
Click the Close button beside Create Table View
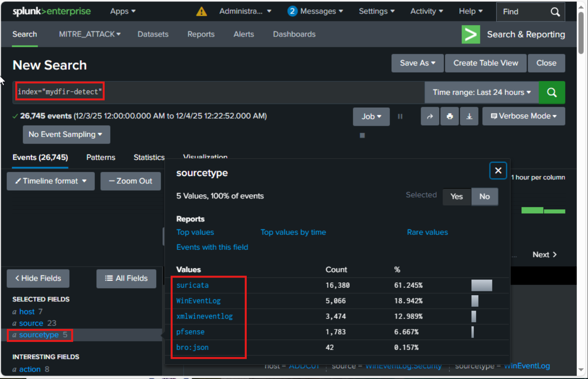(546, 63)
